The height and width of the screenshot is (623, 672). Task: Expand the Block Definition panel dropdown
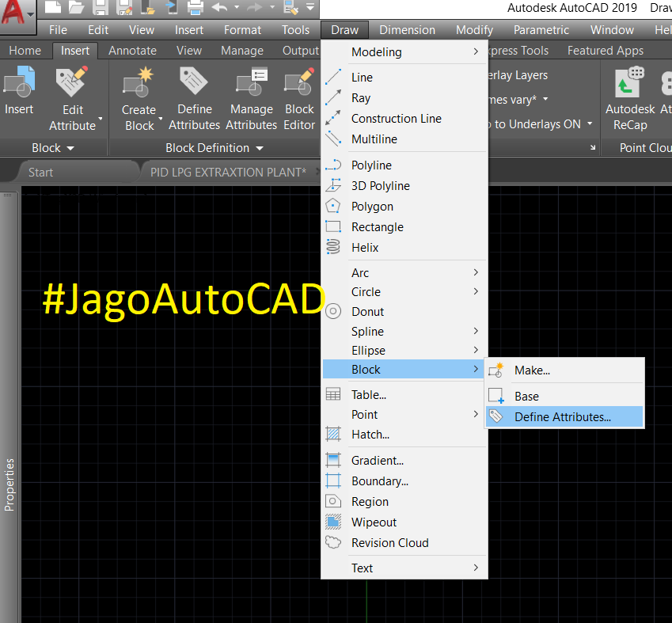[215, 148]
